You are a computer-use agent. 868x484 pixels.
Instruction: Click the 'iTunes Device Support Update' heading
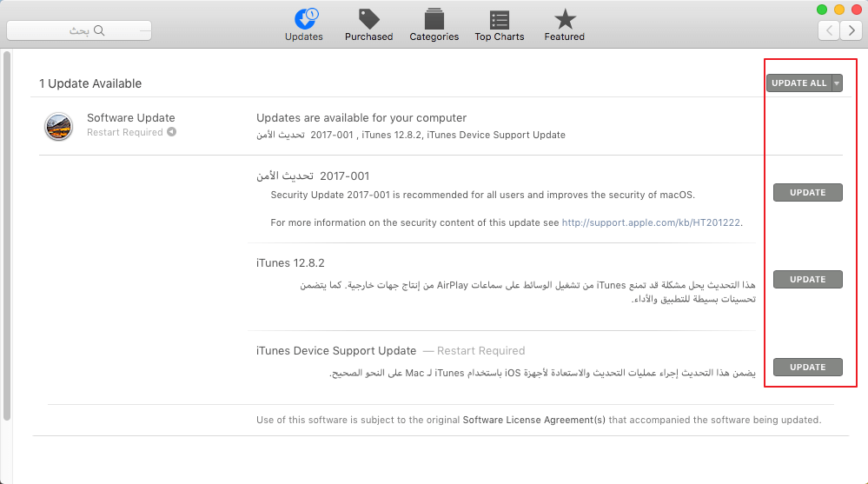(x=336, y=350)
